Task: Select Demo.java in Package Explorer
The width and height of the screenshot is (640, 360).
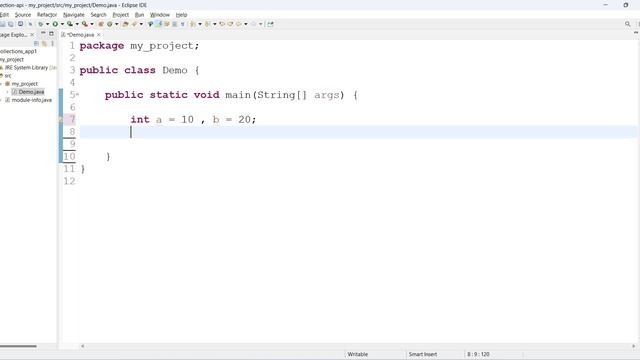Action: point(28,92)
